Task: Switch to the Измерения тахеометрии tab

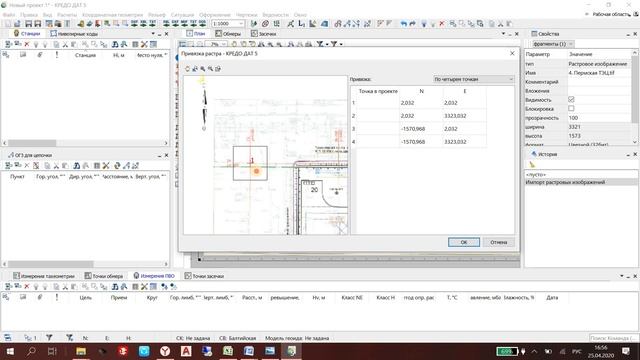Action: pos(44,276)
